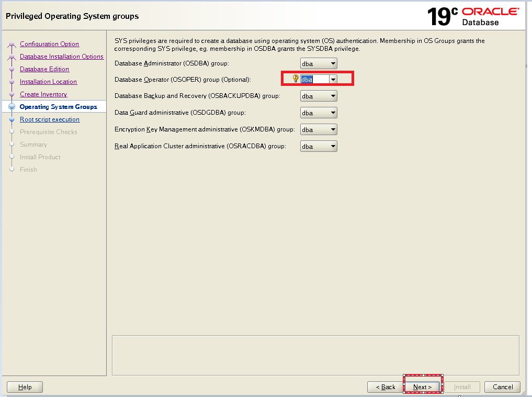Click the Finish step circle indicator

[x=12, y=169]
